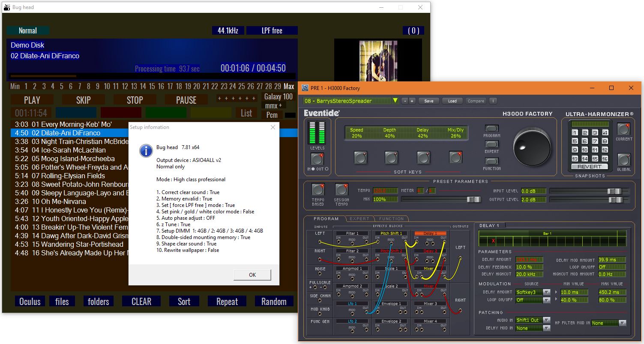The width and height of the screenshot is (644, 344).
Task: Select snapshot number 13
Action: (575, 159)
